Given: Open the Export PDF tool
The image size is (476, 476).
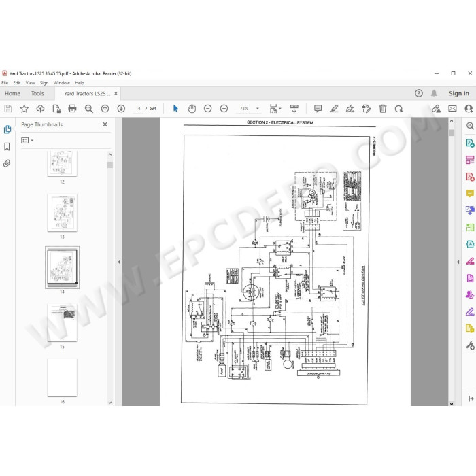Looking at the screenshot, I should pyautogui.click(x=470, y=143).
